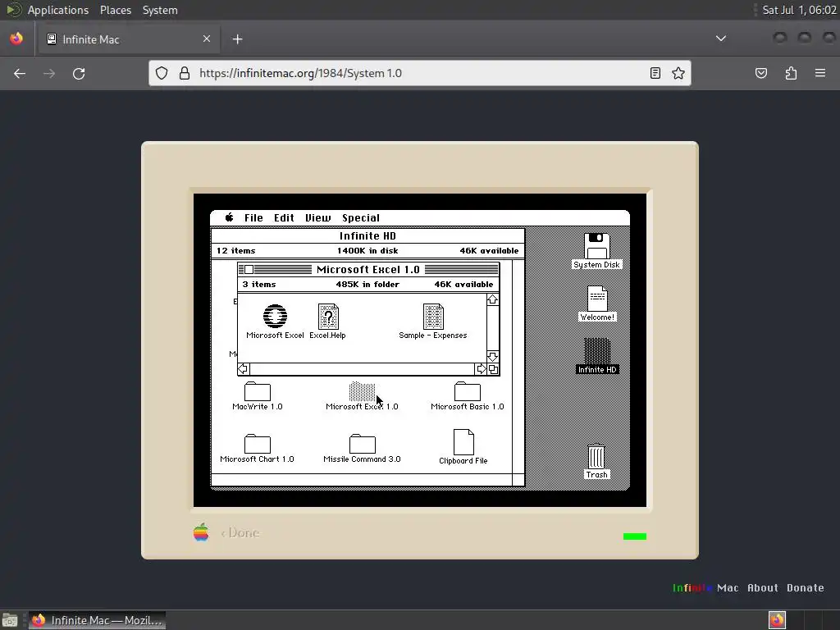Click the Firefox icon in the bottom-panel tray

tap(777, 620)
